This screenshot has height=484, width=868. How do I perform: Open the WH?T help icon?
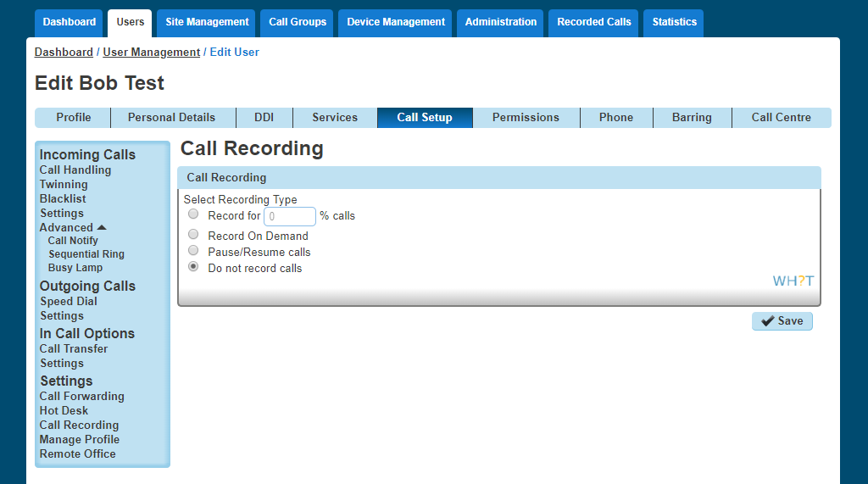pyautogui.click(x=793, y=281)
